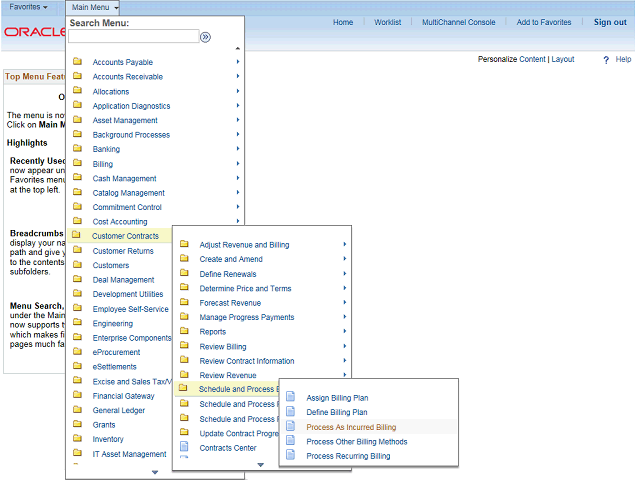Click the Assign Billing Plan document icon
Screen dimensions: 640x480
click(x=291, y=398)
